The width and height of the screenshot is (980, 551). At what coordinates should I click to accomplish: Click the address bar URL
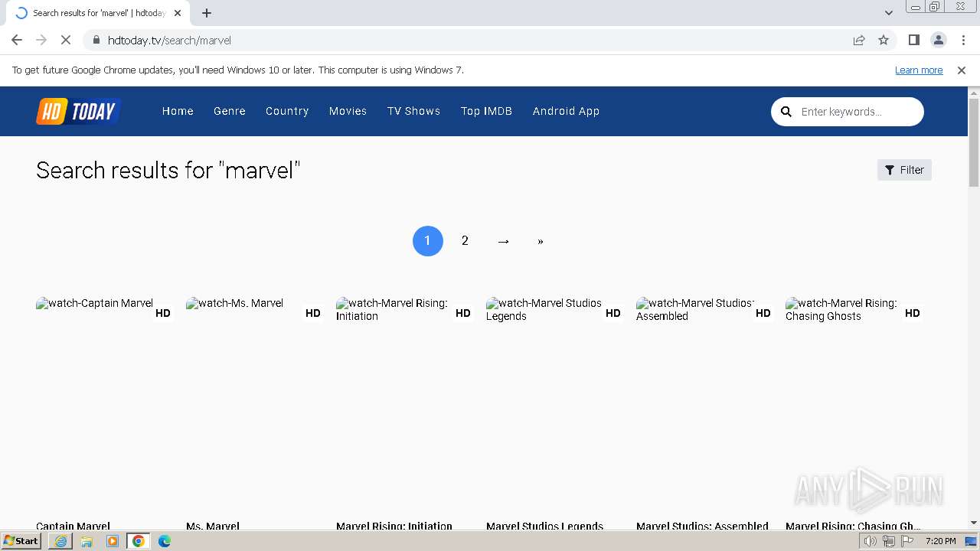click(x=169, y=40)
